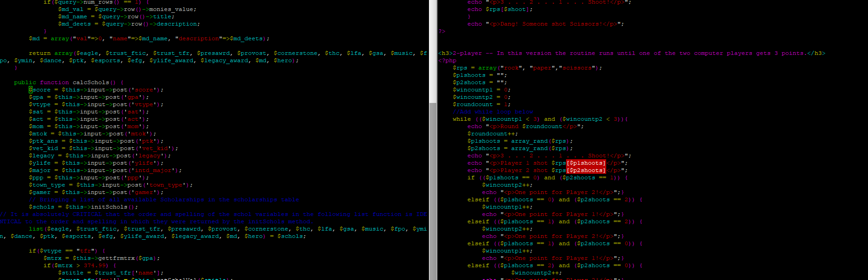Click the $roundcount++; line
This screenshot has width=868, height=280.
pos(492,134)
